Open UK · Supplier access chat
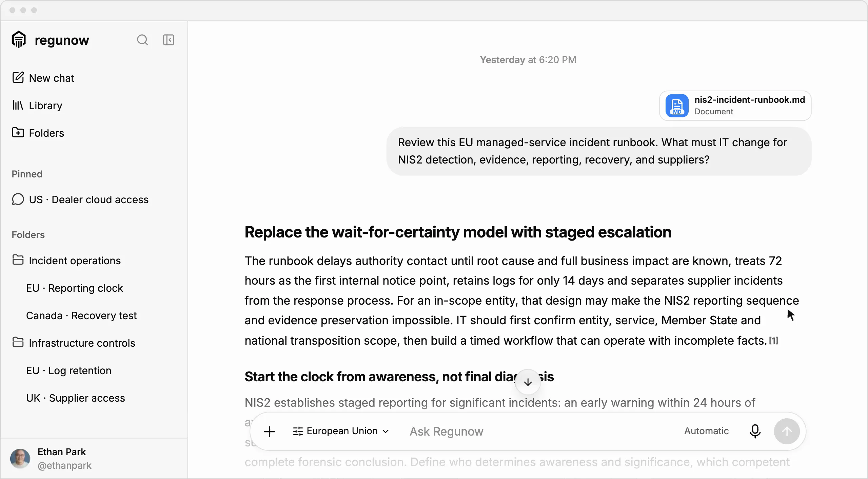The width and height of the screenshot is (868, 479). [x=76, y=398]
